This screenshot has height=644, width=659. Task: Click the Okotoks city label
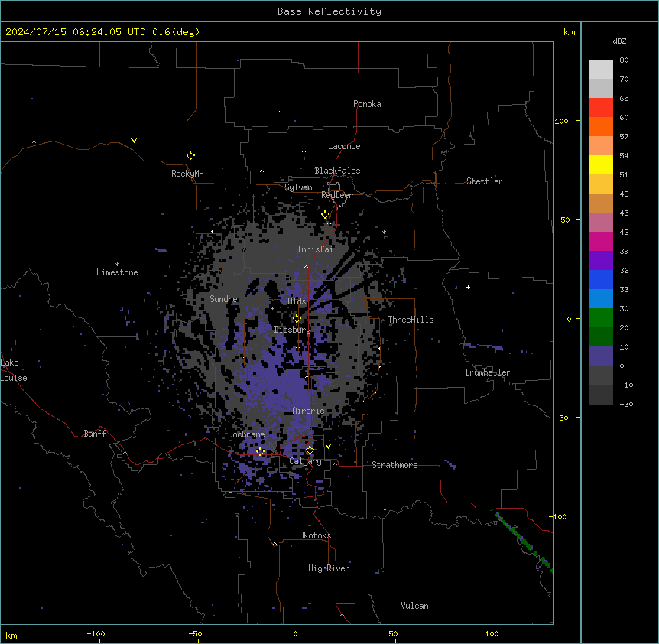[315, 535]
